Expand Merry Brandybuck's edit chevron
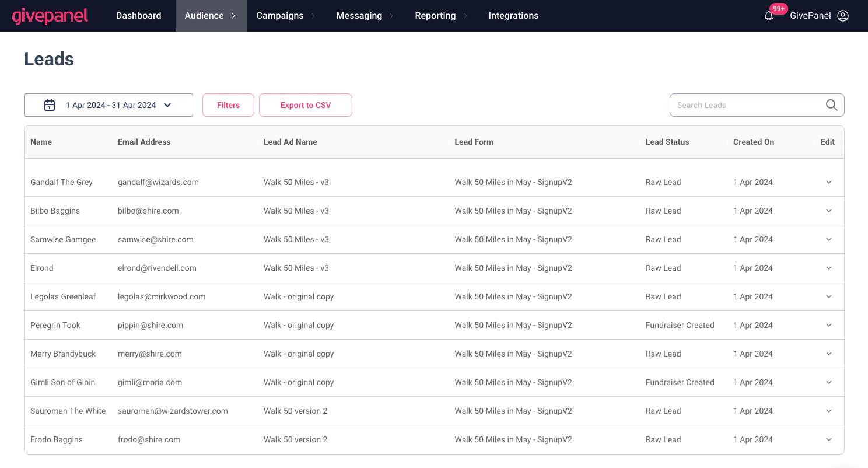The width and height of the screenshot is (868, 468). [x=829, y=354]
